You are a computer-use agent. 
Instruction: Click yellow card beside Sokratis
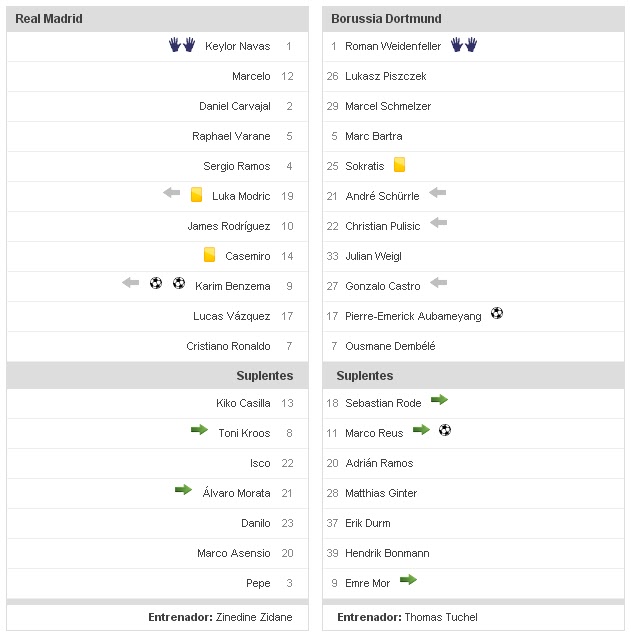tap(399, 165)
